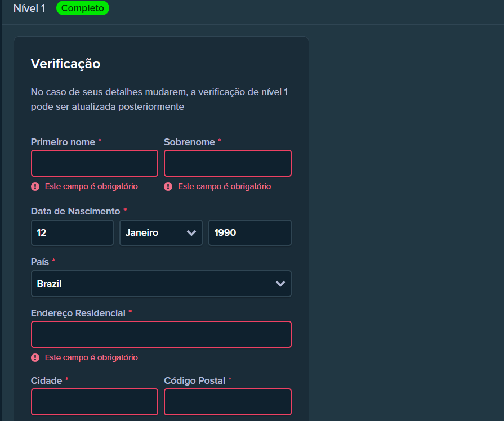
Task: Click the Código Postal input field
Action: (x=228, y=402)
